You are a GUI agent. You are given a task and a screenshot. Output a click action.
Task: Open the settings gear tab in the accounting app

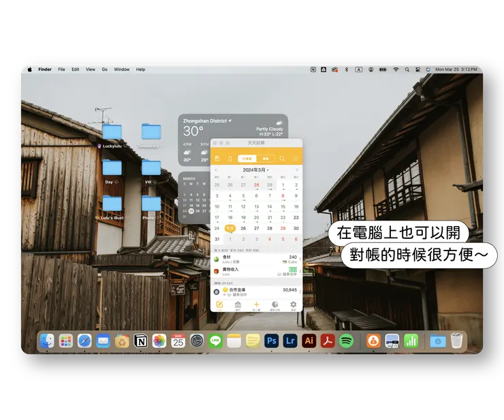pyautogui.click(x=293, y=306)
